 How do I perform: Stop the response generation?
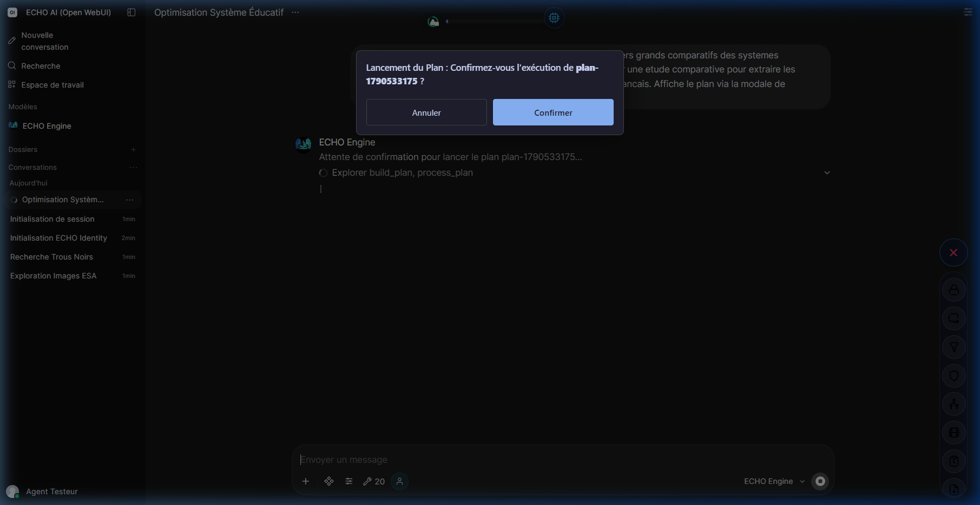(820, 481)
